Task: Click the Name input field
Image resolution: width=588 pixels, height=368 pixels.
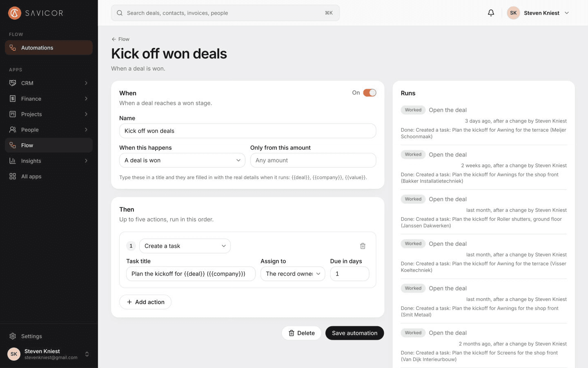Action: click(x=247, y=131)
